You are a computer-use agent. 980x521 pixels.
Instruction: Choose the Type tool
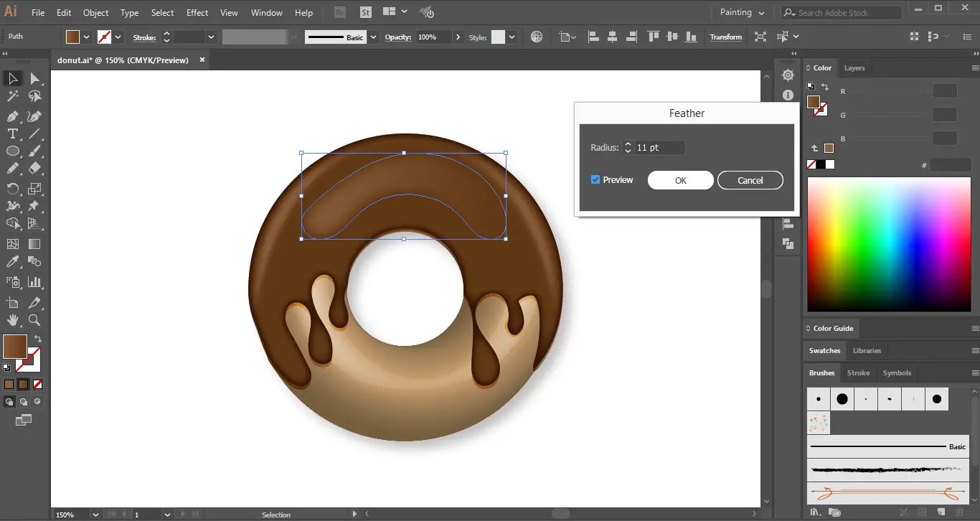(13, 133)
